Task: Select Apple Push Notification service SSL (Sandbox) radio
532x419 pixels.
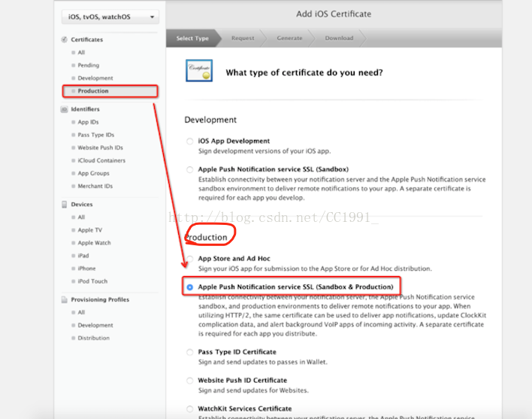Action: [x=189, y=169]
